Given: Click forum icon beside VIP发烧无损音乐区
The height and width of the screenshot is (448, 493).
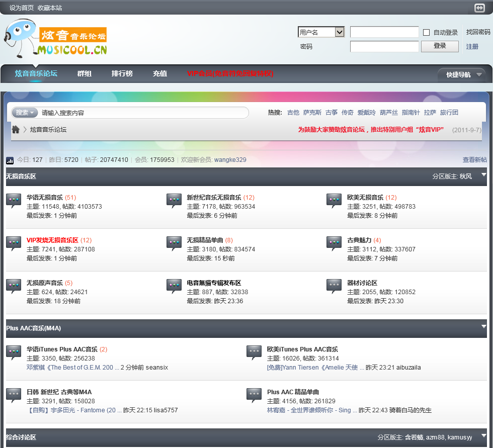Looking at the screenshot, I should 14,243.
